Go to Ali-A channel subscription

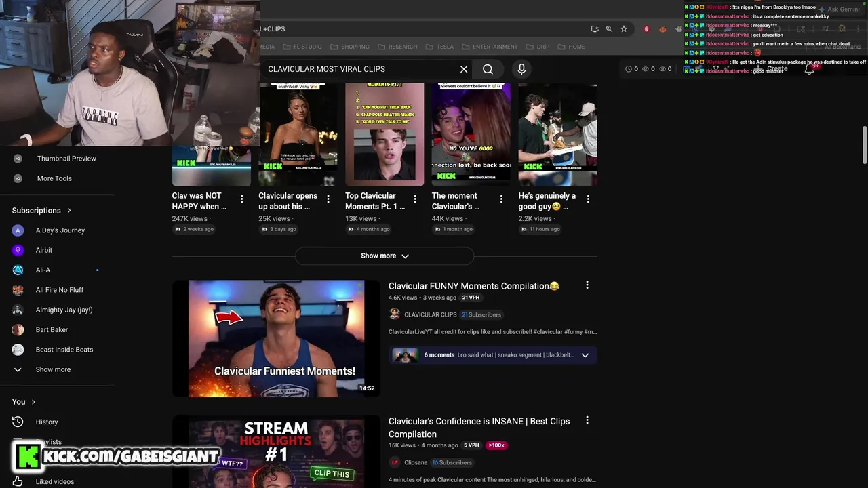[x=43, y=270]
